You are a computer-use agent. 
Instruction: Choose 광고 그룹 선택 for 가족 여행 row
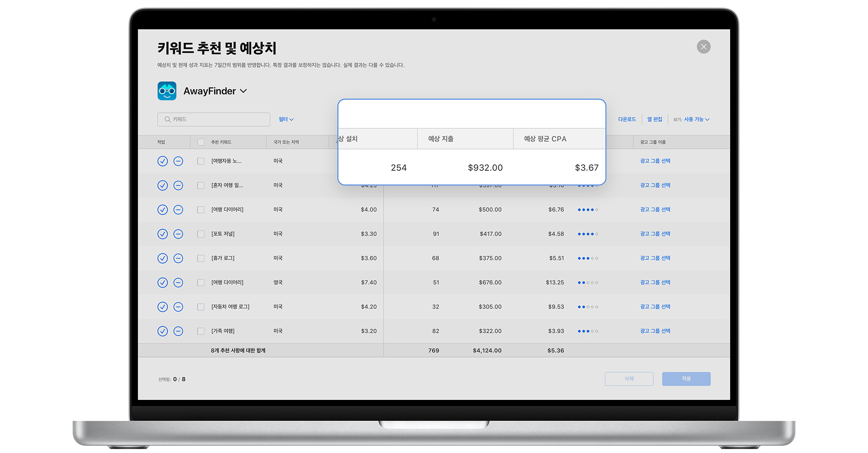click(x=655, y=331)
